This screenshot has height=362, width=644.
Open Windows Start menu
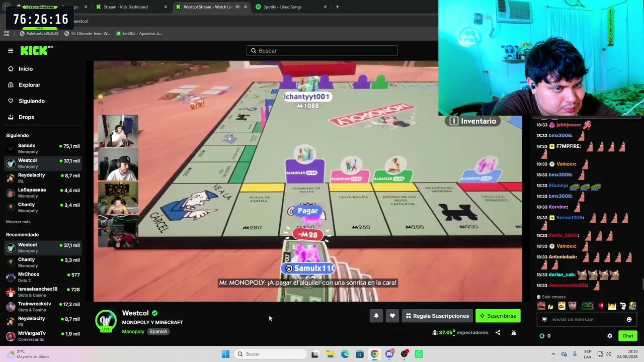[225, 354]
